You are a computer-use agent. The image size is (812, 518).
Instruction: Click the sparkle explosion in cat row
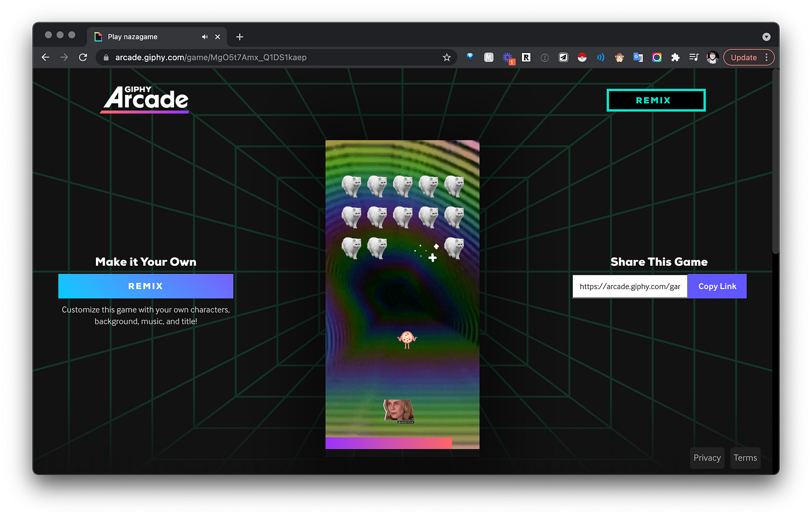pyautogui.click(x=427, y=252)
